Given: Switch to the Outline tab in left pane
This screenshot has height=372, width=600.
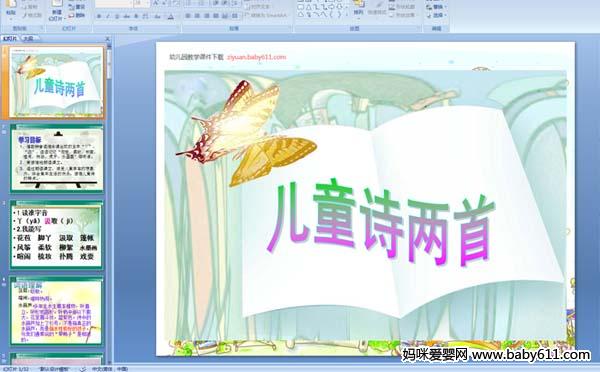Looking at the screenshot, I should pyautogui.click(x=29, y=38).
